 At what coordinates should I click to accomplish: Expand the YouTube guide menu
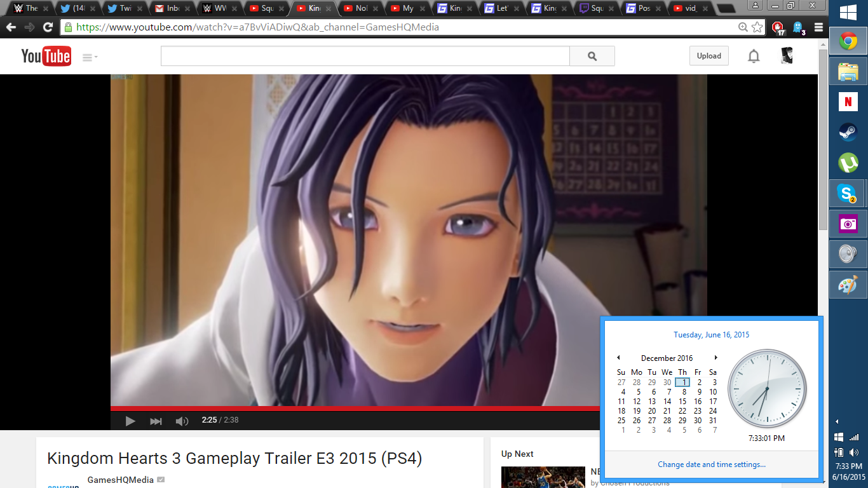coord(90,57)
